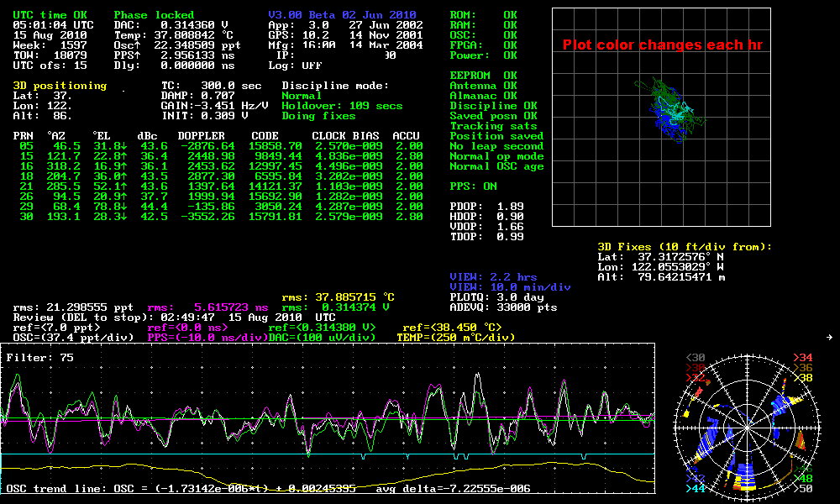This screenshot has height=504, width=840.
Task: Click the 3D fixes scatter plot grid
Action: tap(661, 118)
